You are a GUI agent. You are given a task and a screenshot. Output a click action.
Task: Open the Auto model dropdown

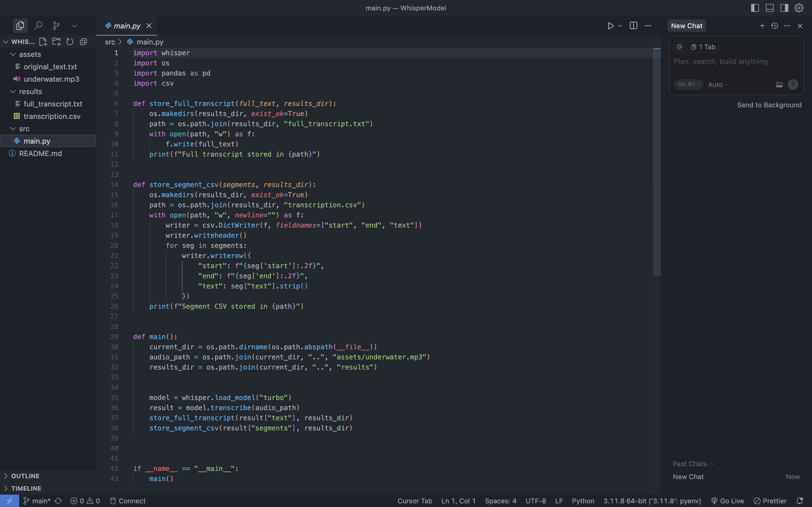718,85
